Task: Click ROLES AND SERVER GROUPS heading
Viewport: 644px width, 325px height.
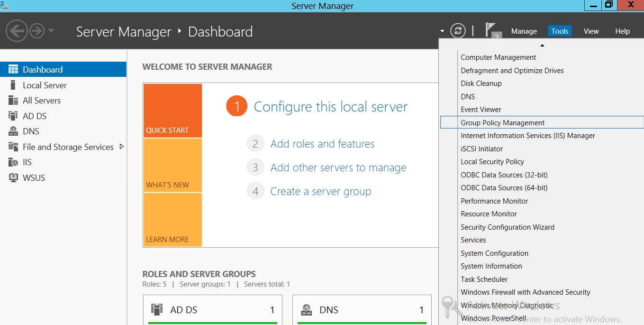Action: click(x=199, y=274)
